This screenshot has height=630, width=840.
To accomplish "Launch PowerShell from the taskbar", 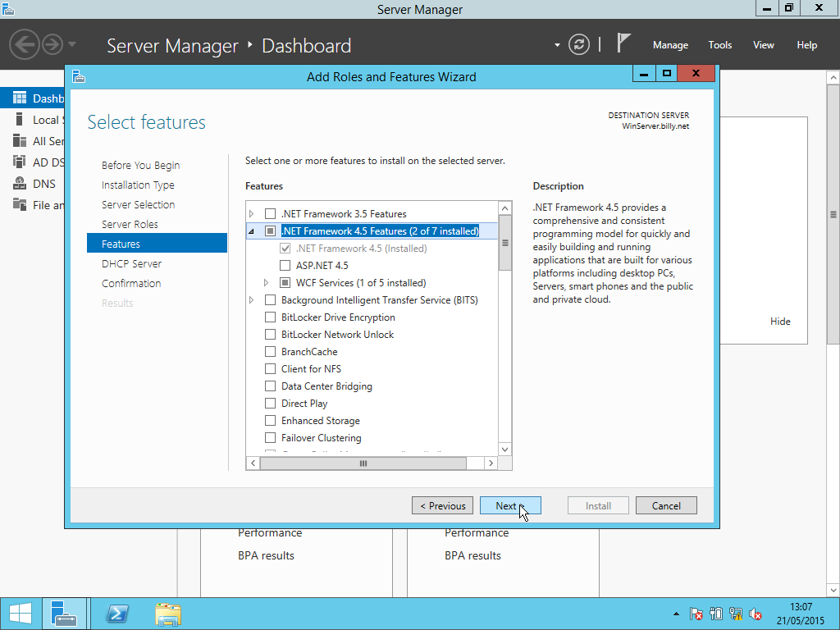I will tap(118, 614).
